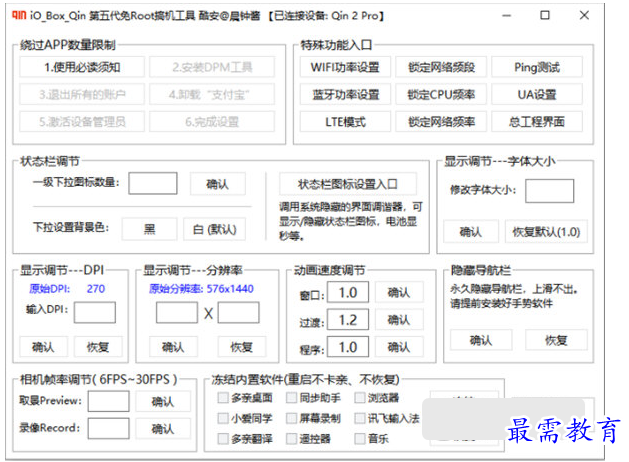629x462 pixels.
Task: Click the 原始分辨率: 576x1440 text
Action: pyautogui.click(x=201, y=288)
